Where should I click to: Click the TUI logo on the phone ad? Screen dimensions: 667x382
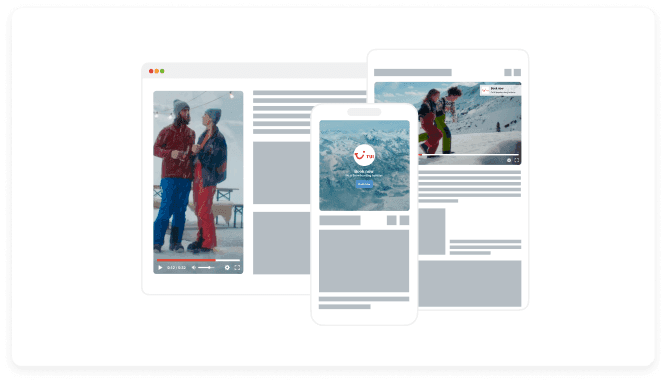coord(365,155)
